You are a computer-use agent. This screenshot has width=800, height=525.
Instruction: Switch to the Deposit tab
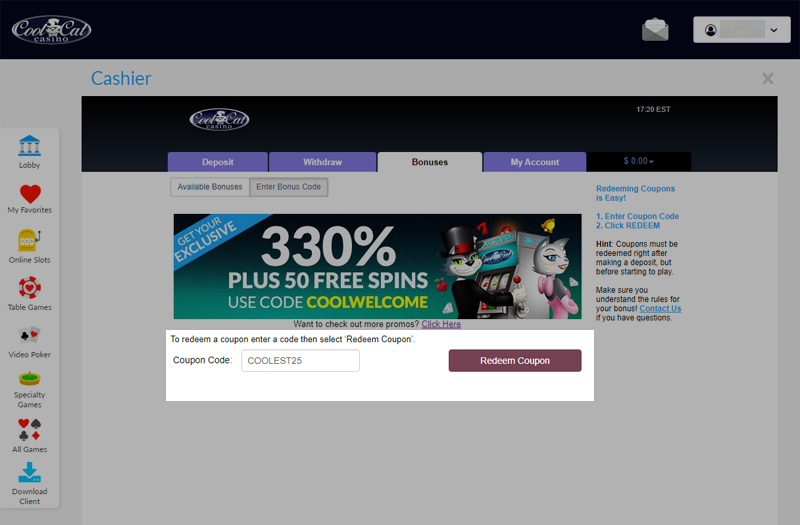(218, 162)
